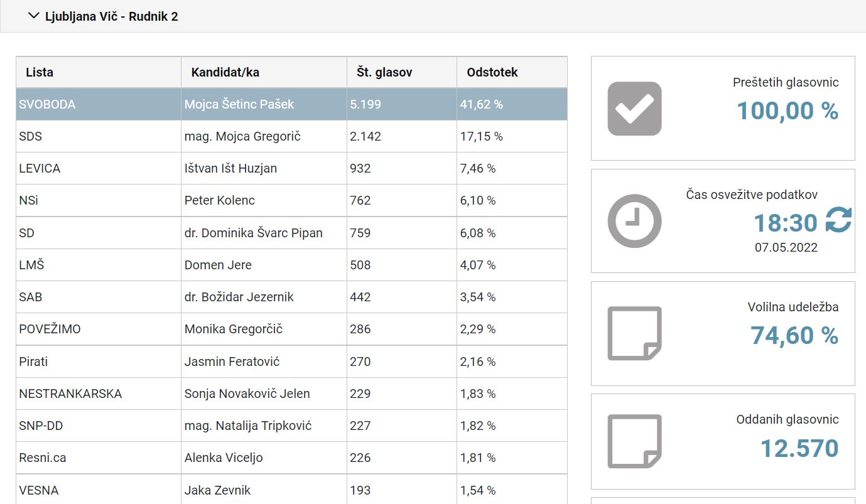Click the refresh arrows icon

[838, 220]
